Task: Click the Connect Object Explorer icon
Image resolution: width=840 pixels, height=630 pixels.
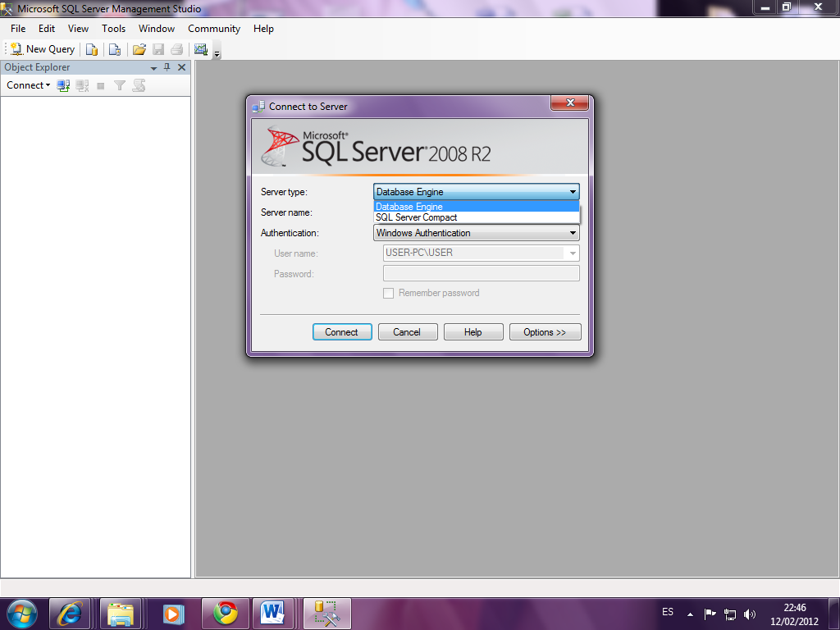Action: 63,85
